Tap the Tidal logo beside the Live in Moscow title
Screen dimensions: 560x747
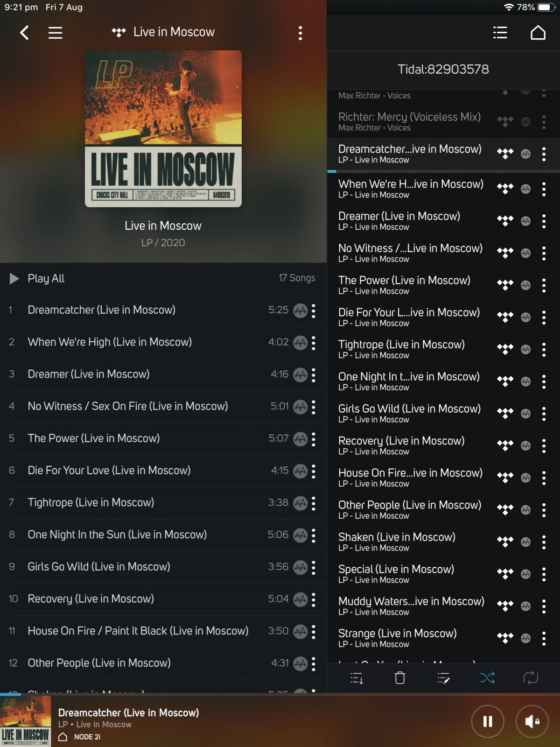119,32
